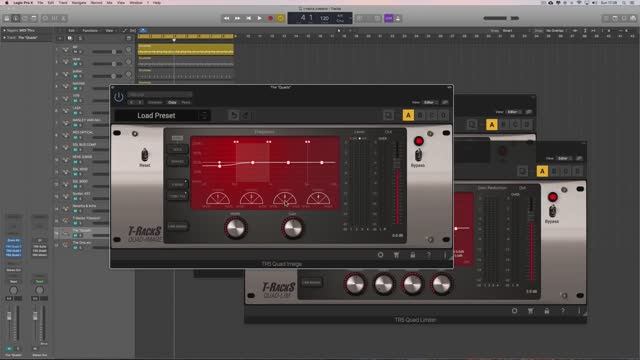Click first band width dial in display

[218, 198]
